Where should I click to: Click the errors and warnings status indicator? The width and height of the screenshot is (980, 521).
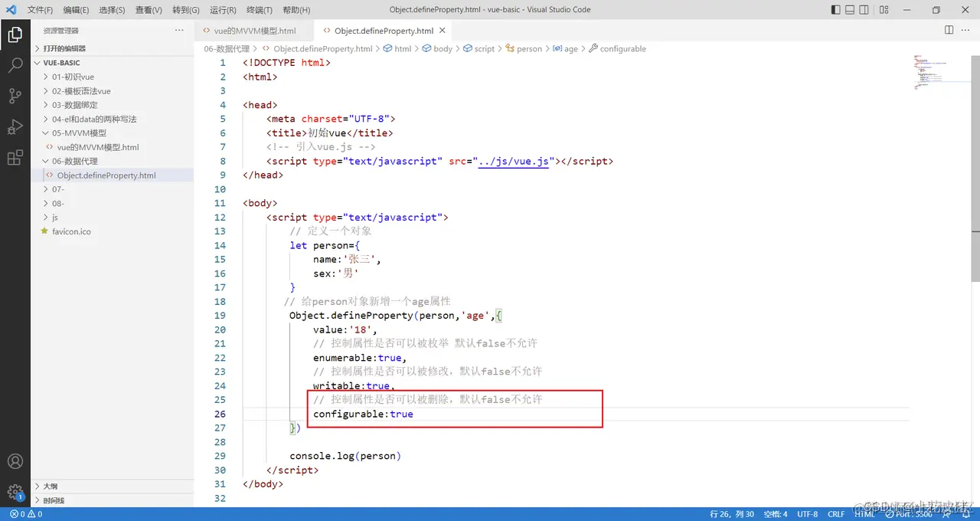[25, 514]
